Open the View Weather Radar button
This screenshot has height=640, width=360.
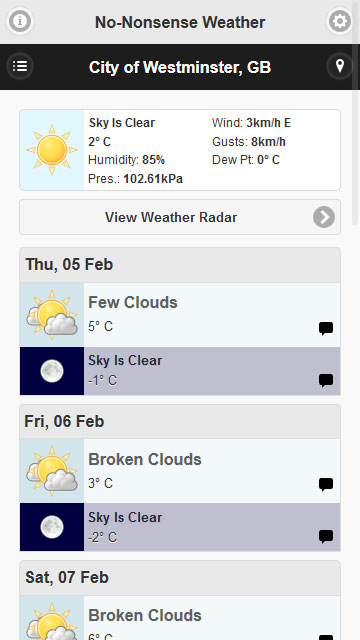(180, 217)
